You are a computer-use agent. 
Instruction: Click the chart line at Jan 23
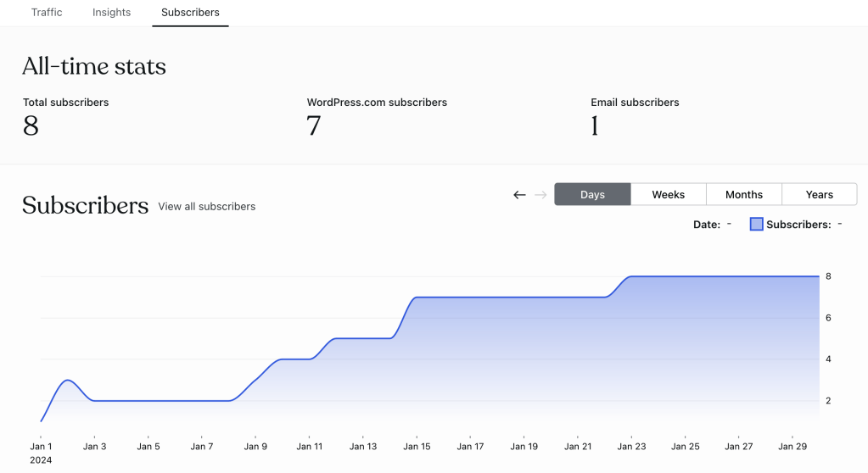click(x=630, y=276)
